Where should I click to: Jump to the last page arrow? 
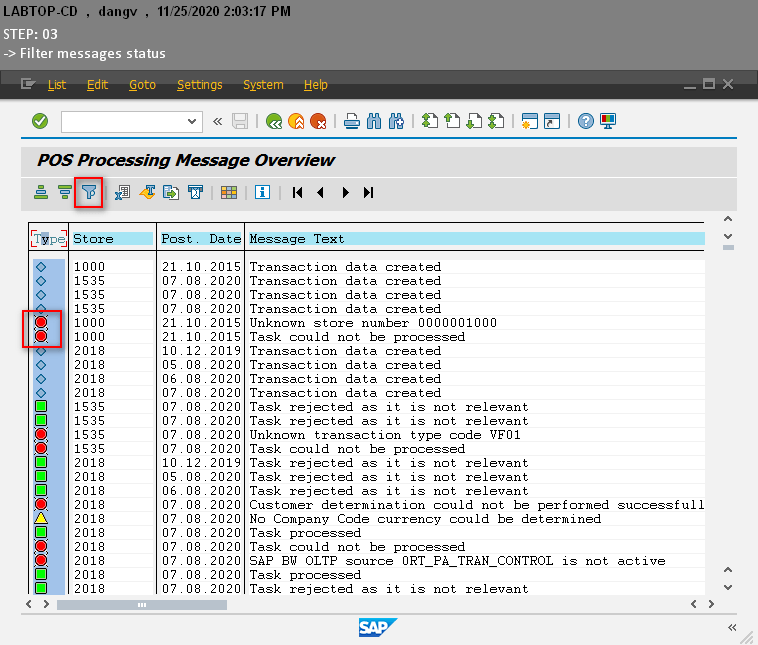[x=369, y=192]
